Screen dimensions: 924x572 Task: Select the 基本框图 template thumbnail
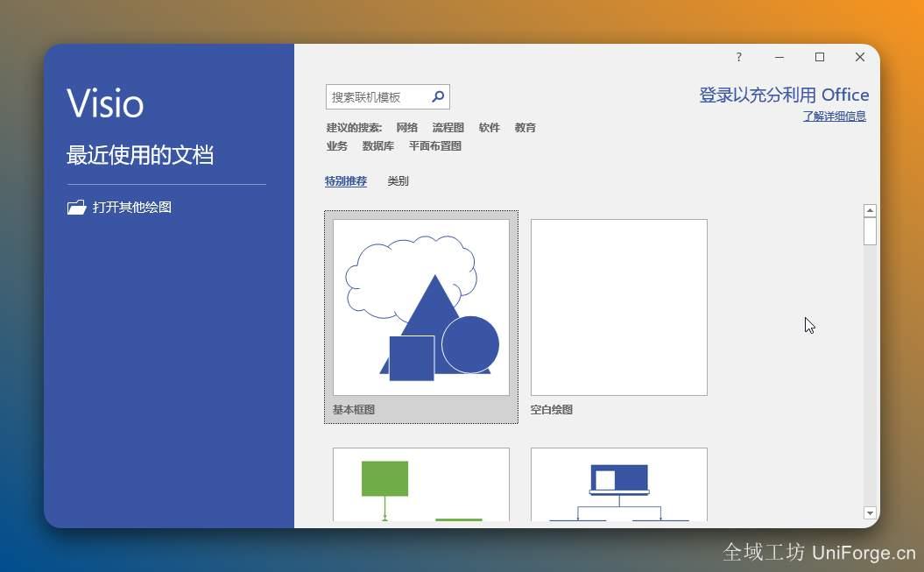point(421,307)
